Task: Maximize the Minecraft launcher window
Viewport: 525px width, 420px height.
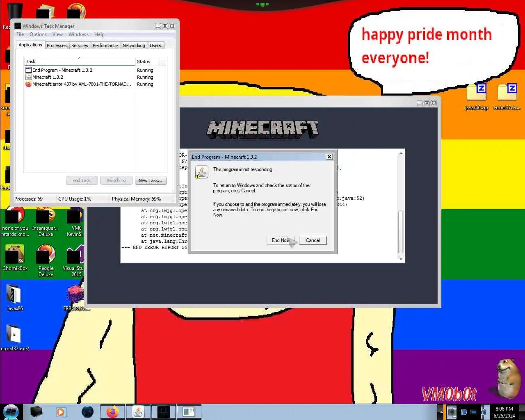Action: coord(427,103)
